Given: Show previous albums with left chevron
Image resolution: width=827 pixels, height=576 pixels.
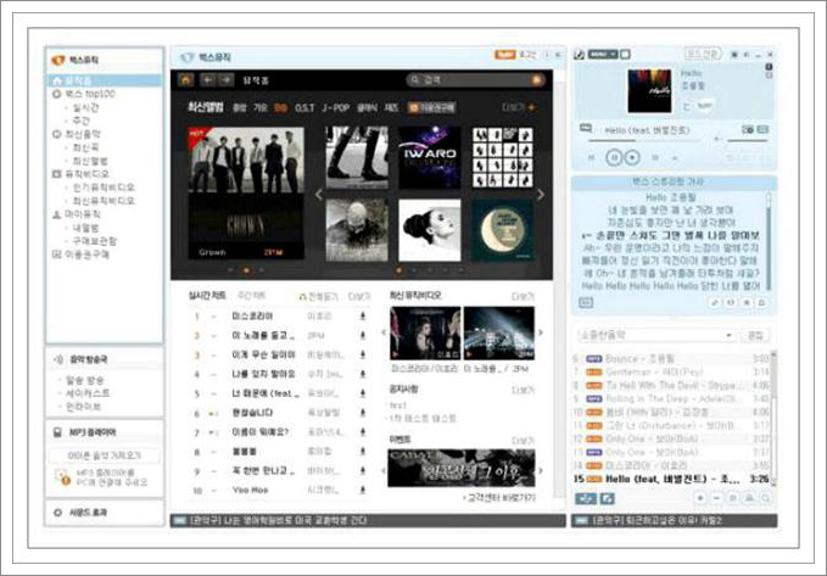Looking at the screenshot, I should pyautogui.click(x=319, y=195).
